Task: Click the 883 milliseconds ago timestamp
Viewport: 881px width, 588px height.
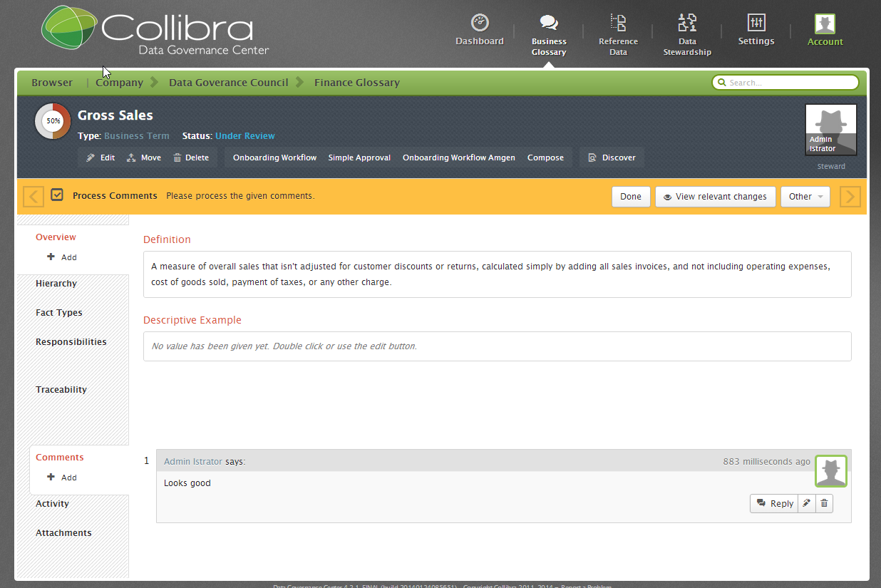Action: click(766, 462)
